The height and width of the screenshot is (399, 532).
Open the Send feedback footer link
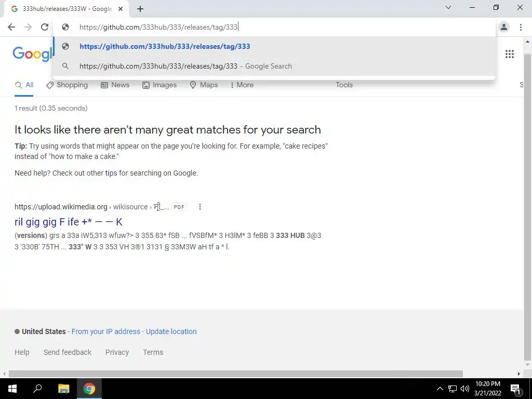[68, 352]
